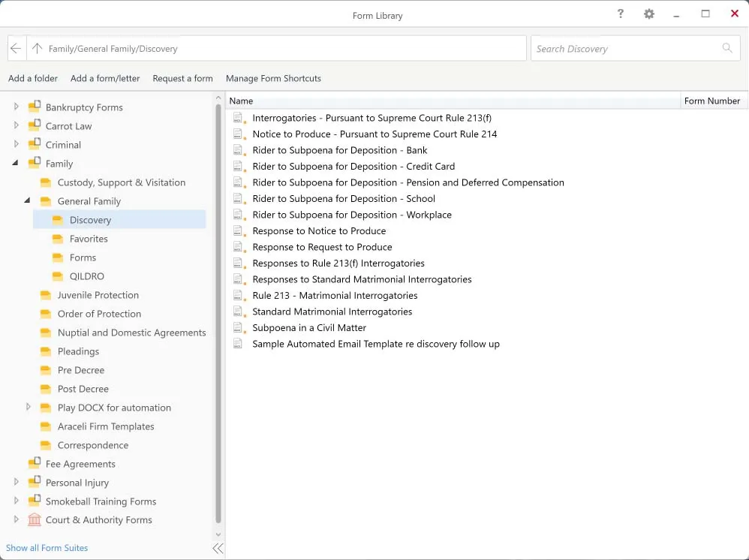
Task: Click the Search Discovery input field
Action: point(636,48)
